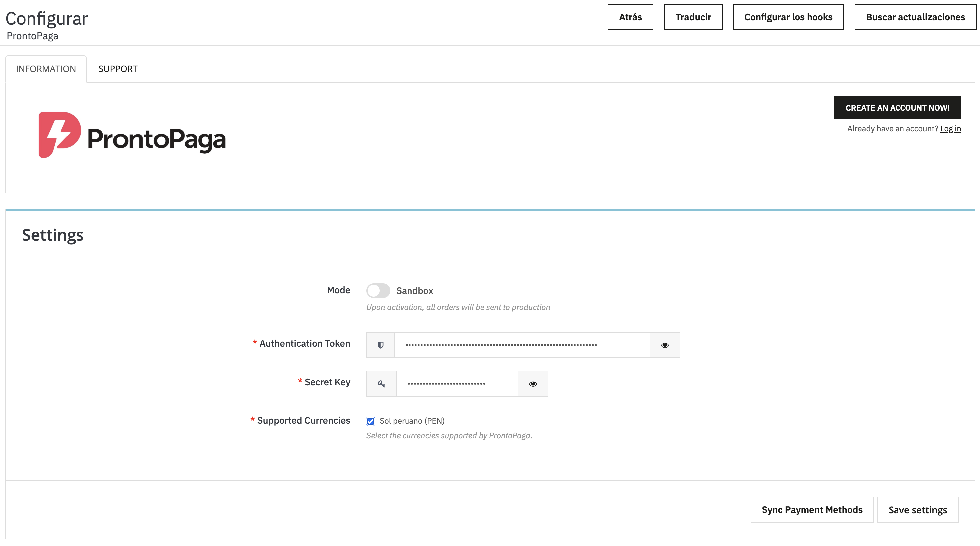Click Sync Payment Methods button
This screenshot has width=980, height=546.
[812, 510]
